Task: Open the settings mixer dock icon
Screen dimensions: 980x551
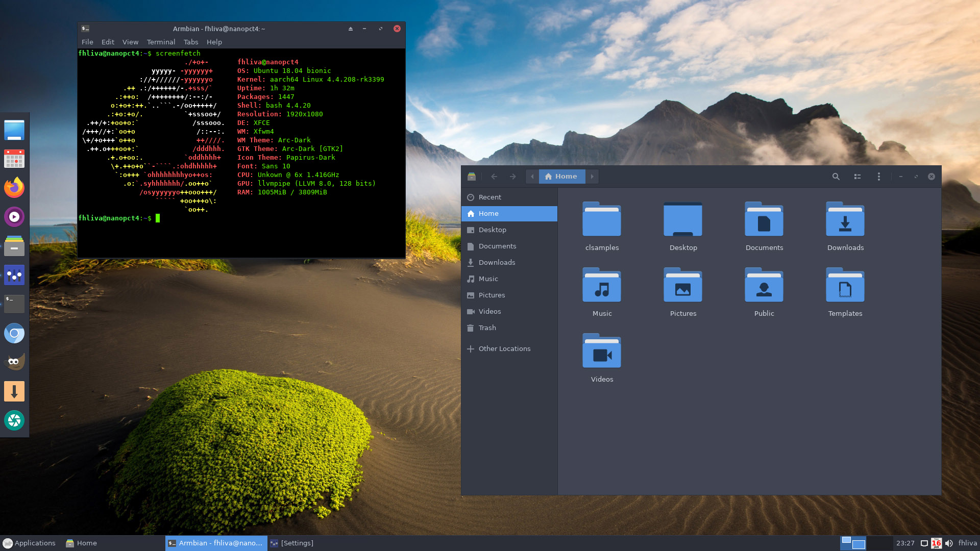Action: point(14,275)
